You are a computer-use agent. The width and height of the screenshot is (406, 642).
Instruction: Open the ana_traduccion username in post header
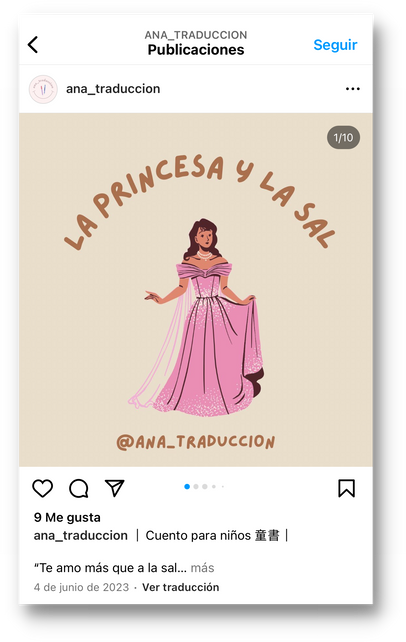tap(113, 88)
